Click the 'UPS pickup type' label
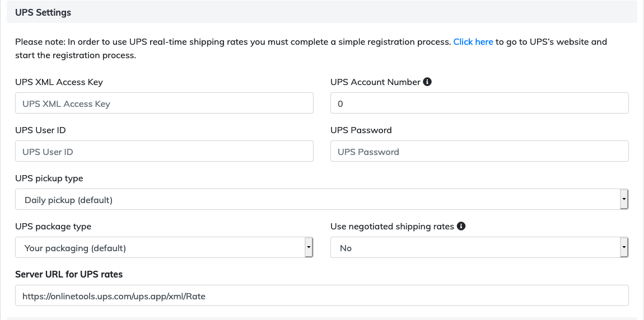The width and height of the screenshot is (644, 320). [x=49, y=178]
